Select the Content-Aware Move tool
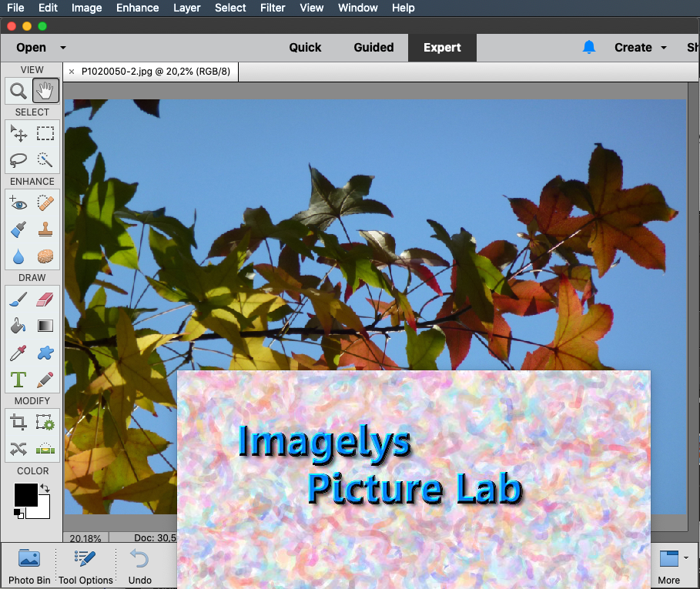The width and height of the screenshot is (700, 589). 18,449
